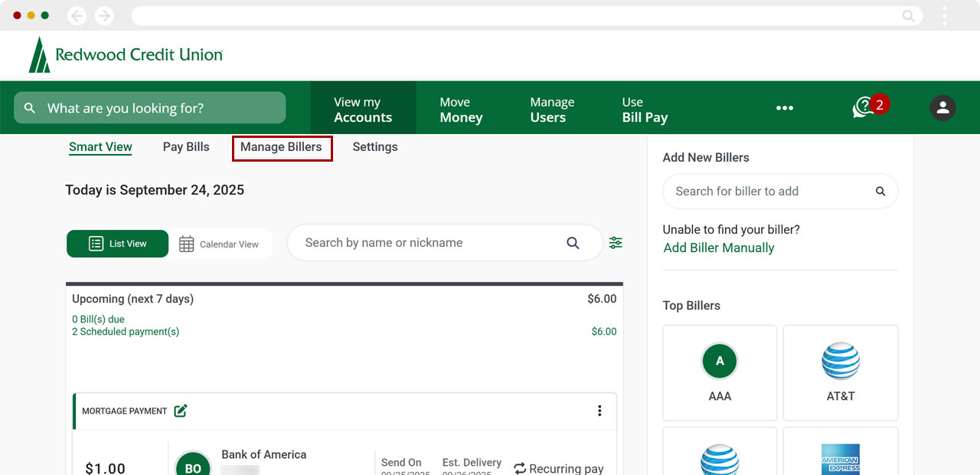Open the 2 Scheduled payments link
The width and height of the screenshot is (980, 475).
[x=125, y=331]
